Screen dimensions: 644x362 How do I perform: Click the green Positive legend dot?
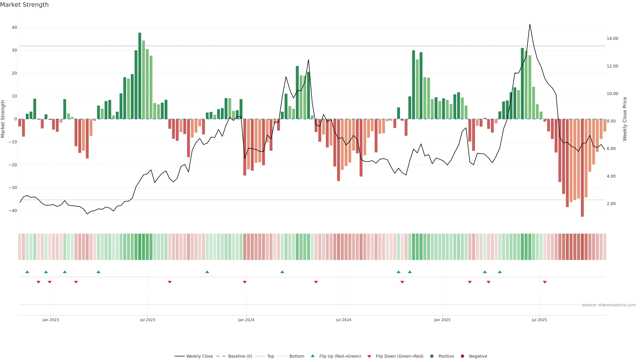pyautogui.click(x=432, y=356)
